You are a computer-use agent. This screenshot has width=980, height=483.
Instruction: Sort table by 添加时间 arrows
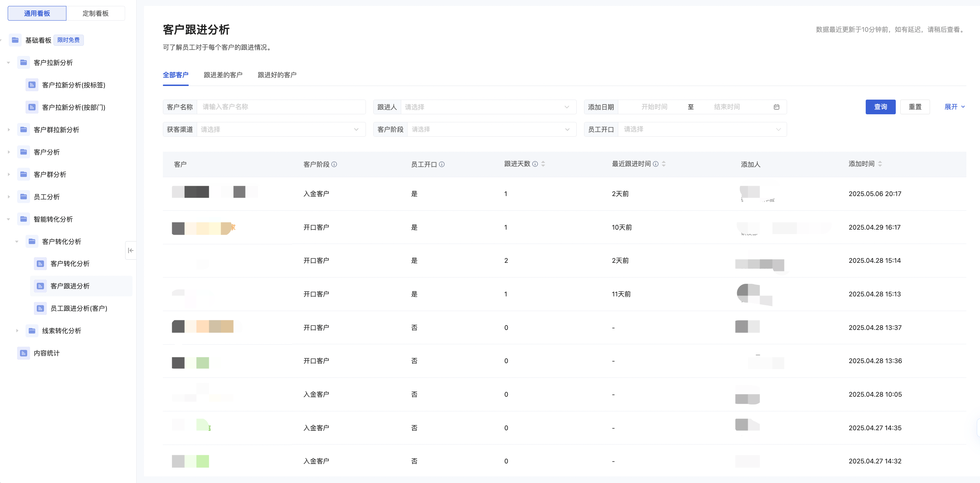pos(880,164)
